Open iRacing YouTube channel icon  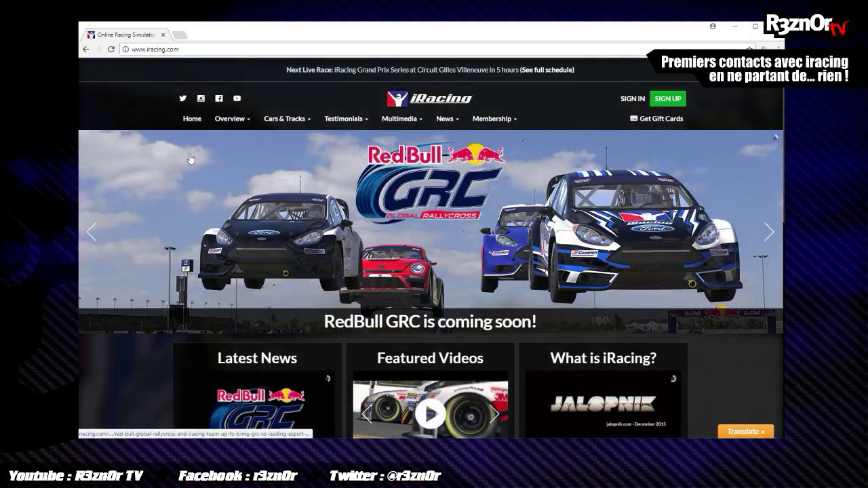tap(237, 98)
